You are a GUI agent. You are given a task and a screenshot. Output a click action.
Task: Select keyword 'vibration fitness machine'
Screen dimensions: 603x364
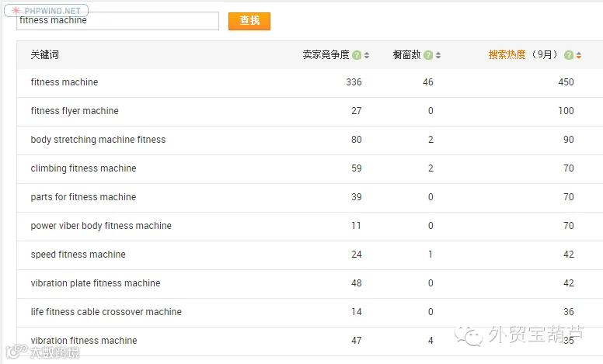click(84, 341)
